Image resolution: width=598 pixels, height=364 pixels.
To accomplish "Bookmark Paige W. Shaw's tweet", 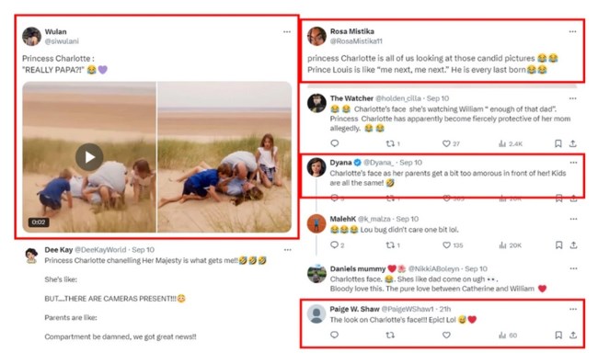I will (x=558, y=335).
